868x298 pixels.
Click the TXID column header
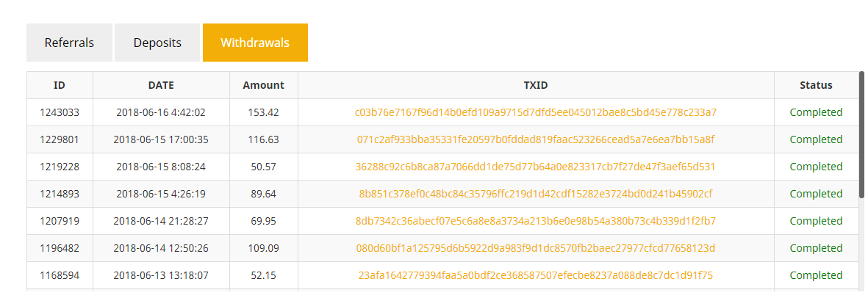click(x=535, y=85)
